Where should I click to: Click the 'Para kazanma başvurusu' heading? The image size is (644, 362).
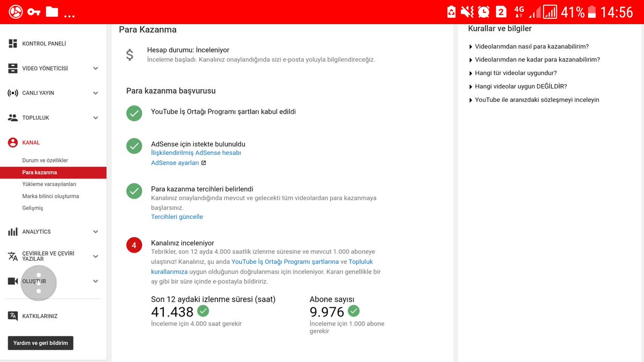(x=171, y=91)
